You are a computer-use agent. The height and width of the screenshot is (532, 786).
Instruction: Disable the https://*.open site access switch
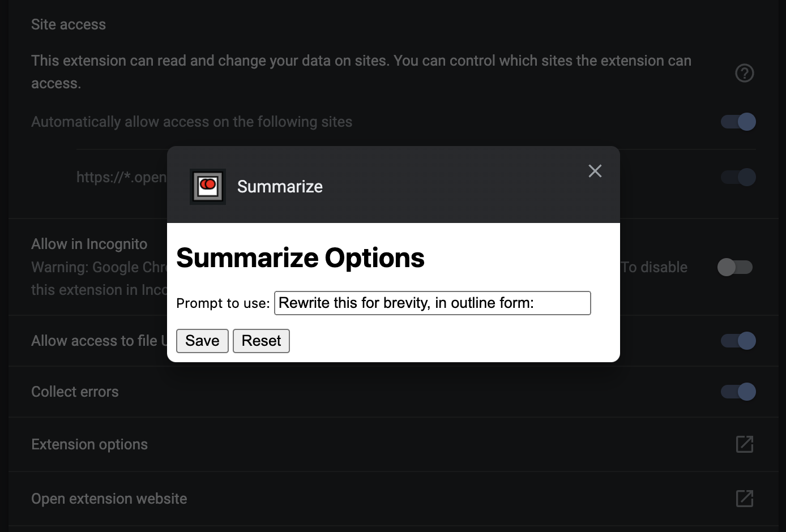click(x=738, y=177)
